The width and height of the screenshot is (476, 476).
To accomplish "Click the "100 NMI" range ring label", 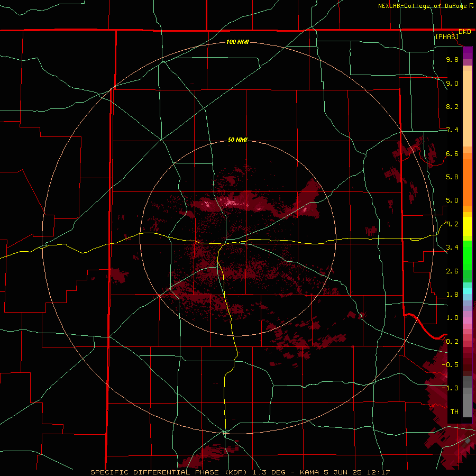I will [x=237, y=42].
